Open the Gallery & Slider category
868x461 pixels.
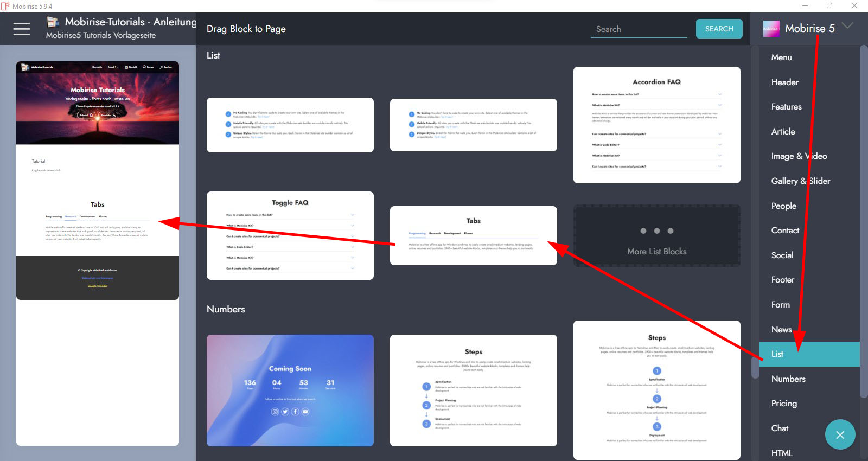(x=800, y=181)
